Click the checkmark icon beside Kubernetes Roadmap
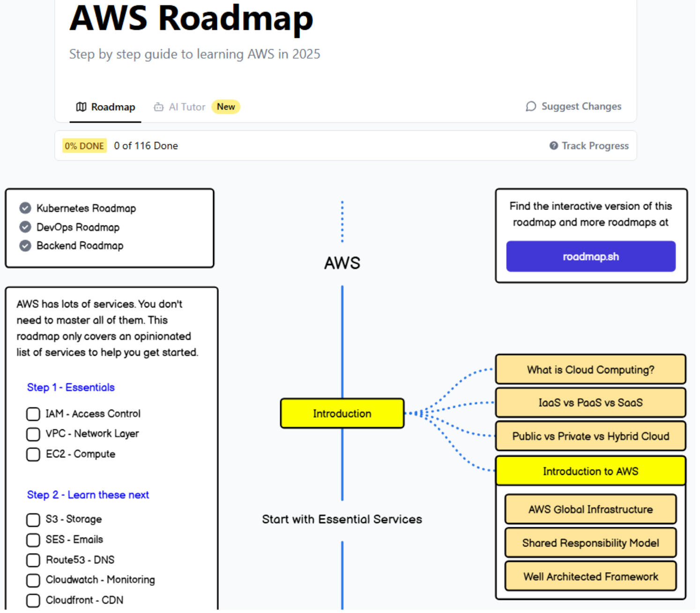Image resolution: width=700 pixels, height=613 pixels. [25, 208]
